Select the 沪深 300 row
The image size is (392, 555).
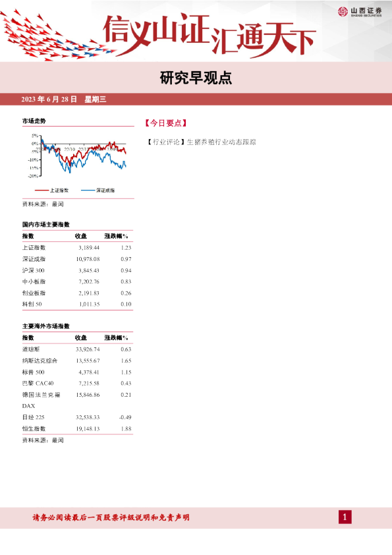[78, 270]
